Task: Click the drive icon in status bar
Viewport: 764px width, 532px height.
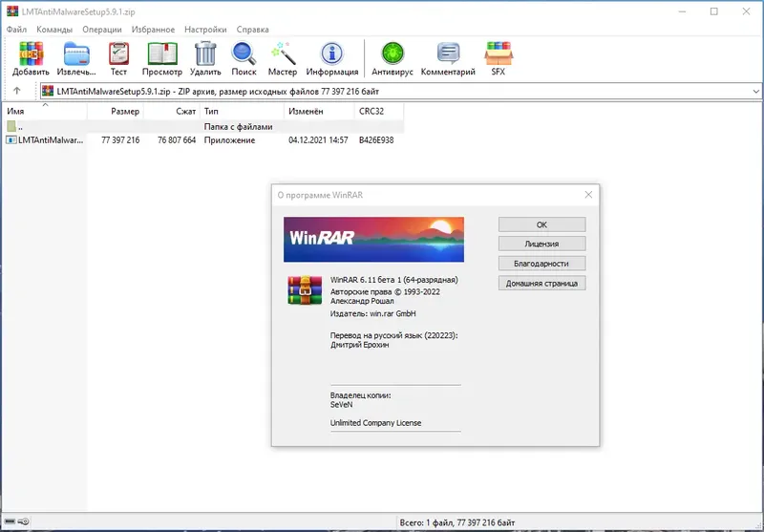Action: 11,521
